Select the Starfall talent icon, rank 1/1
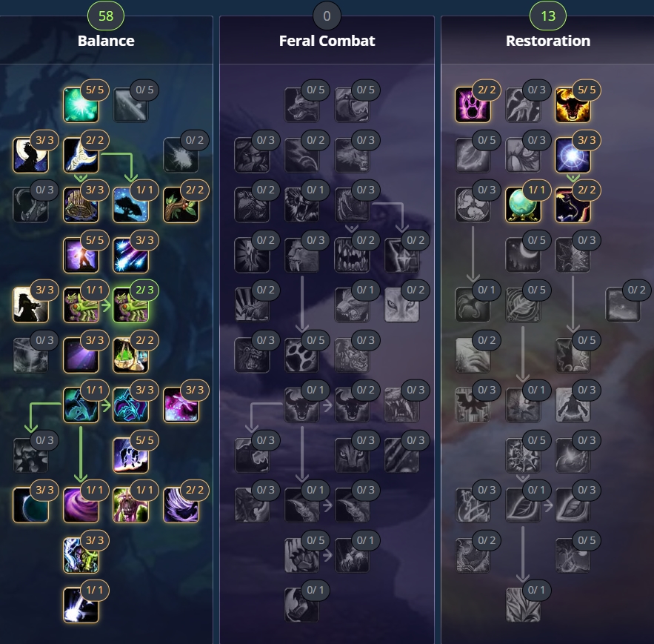 81,605
